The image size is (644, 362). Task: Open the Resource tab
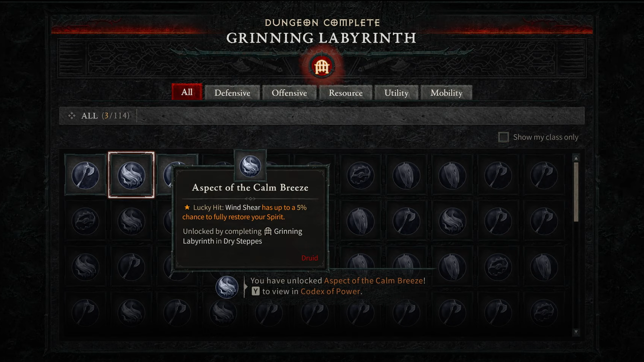[345, 93]
